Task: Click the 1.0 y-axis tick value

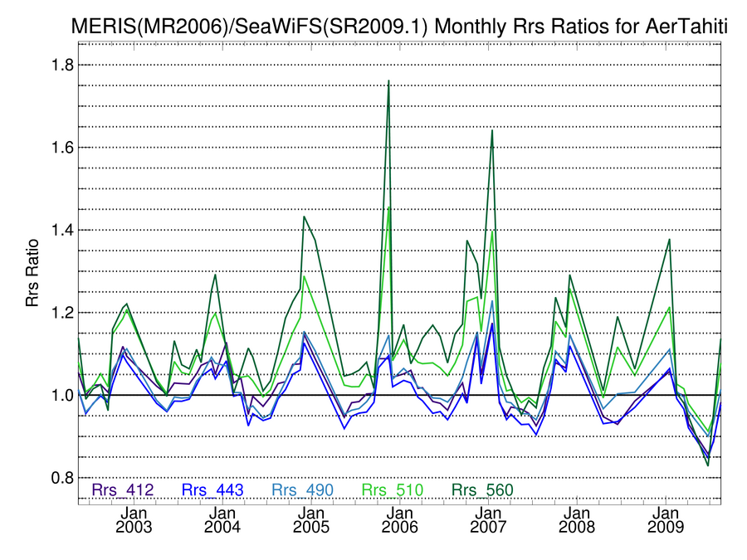Action: coord(62,395)
